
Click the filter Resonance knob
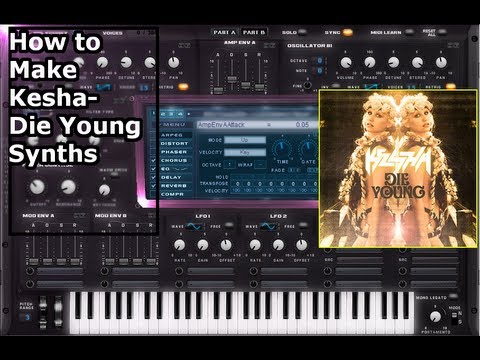tap(68, 187)
